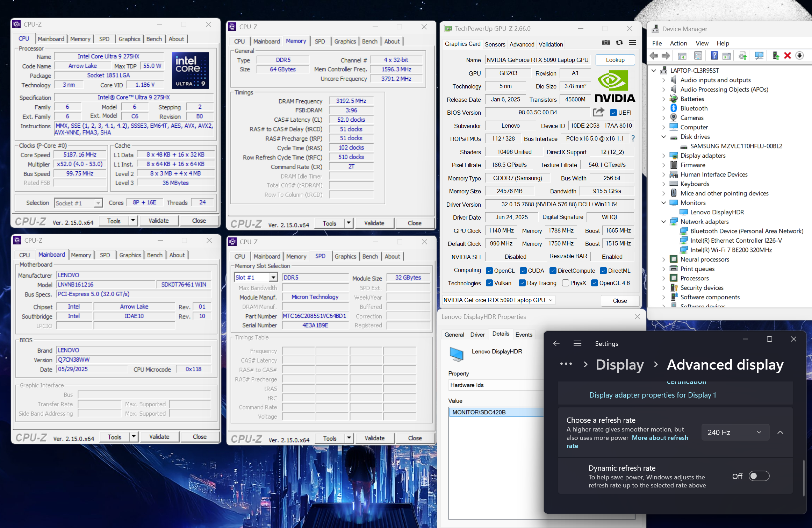Toggle the Vulkan checkbox
812x528 pixels.
click(x=489, y=283)
